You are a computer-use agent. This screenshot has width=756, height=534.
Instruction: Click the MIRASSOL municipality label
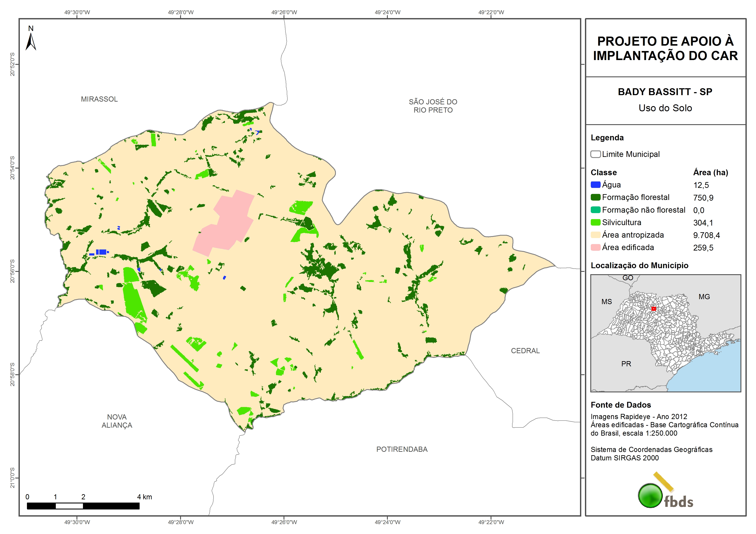point(99,99)
